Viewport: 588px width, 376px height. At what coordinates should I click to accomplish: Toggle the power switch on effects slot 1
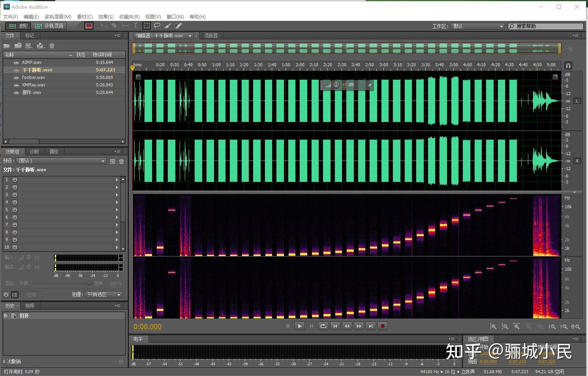[x=14, y=180]
